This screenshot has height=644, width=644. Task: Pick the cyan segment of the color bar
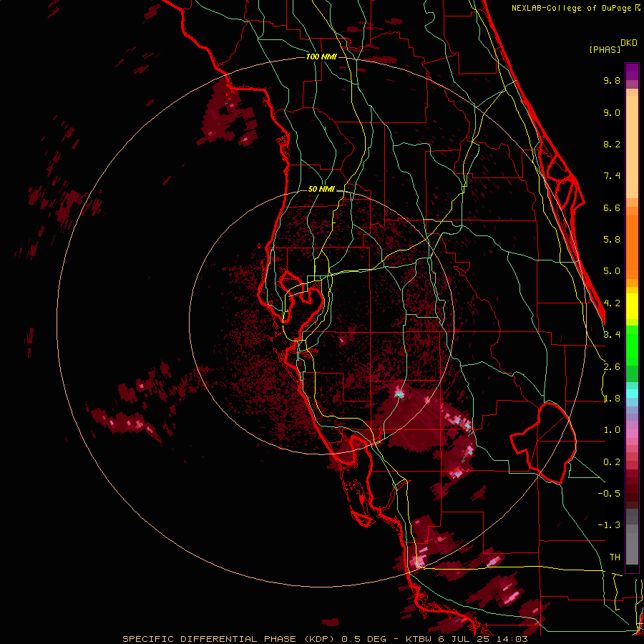[632, 393]
